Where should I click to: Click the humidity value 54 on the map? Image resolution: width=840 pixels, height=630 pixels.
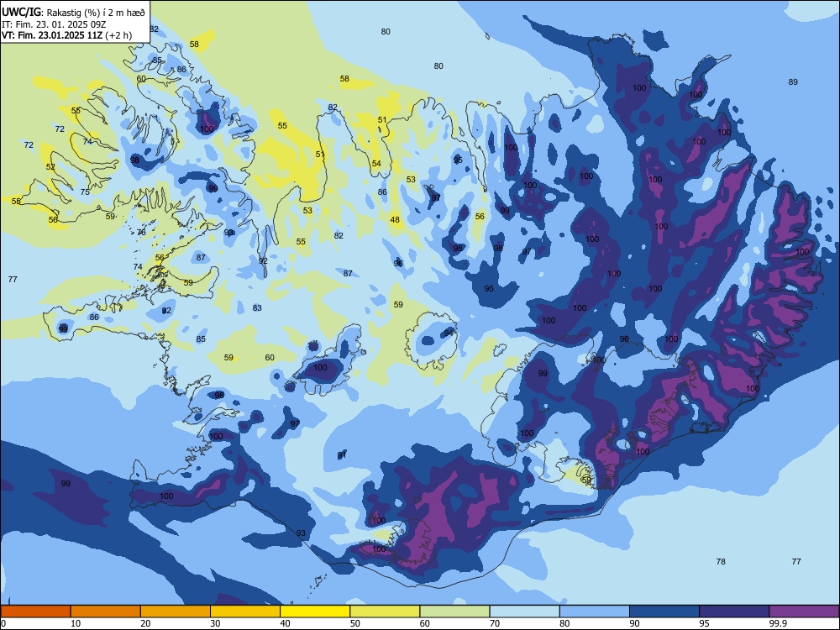click(376, 164)
